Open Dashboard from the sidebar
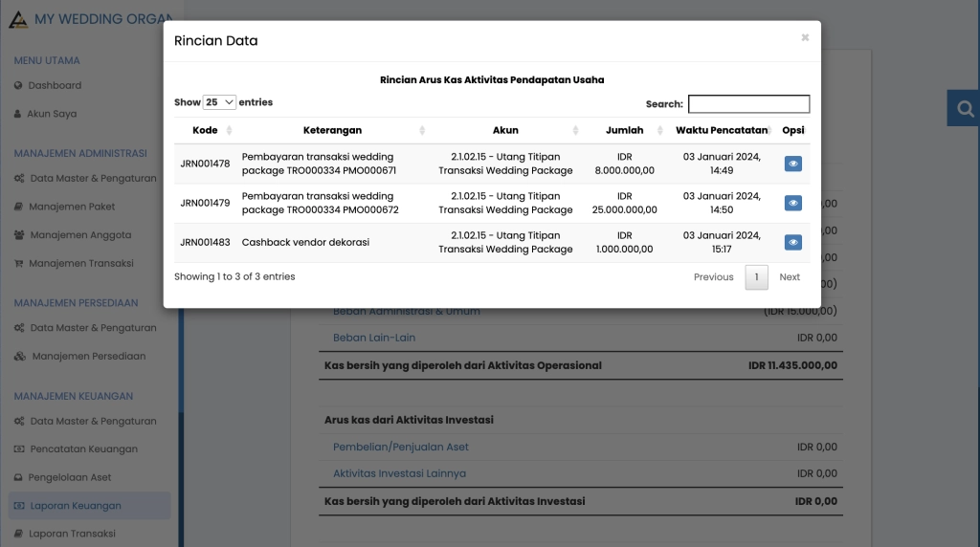980x547 pixels. pos(55,85)
